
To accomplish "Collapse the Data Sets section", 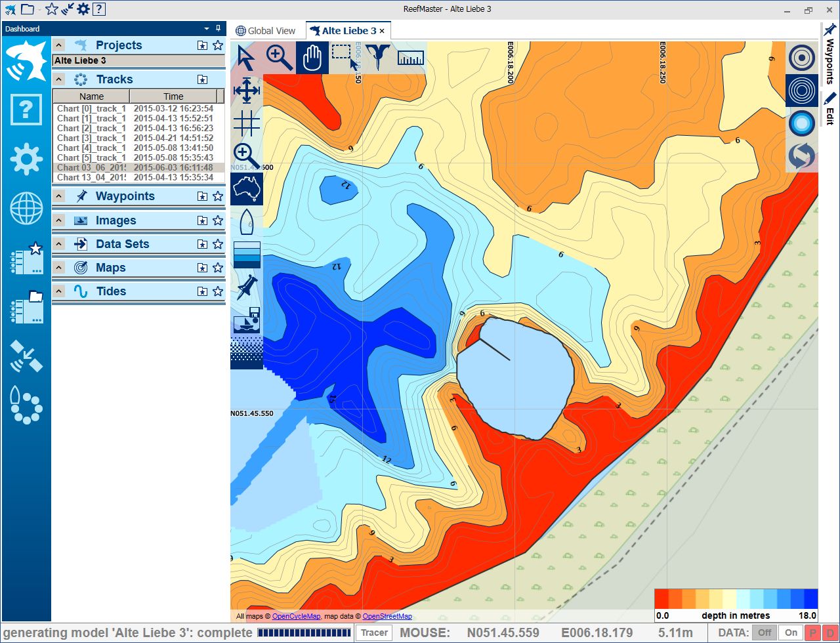I will coord(59,244).
